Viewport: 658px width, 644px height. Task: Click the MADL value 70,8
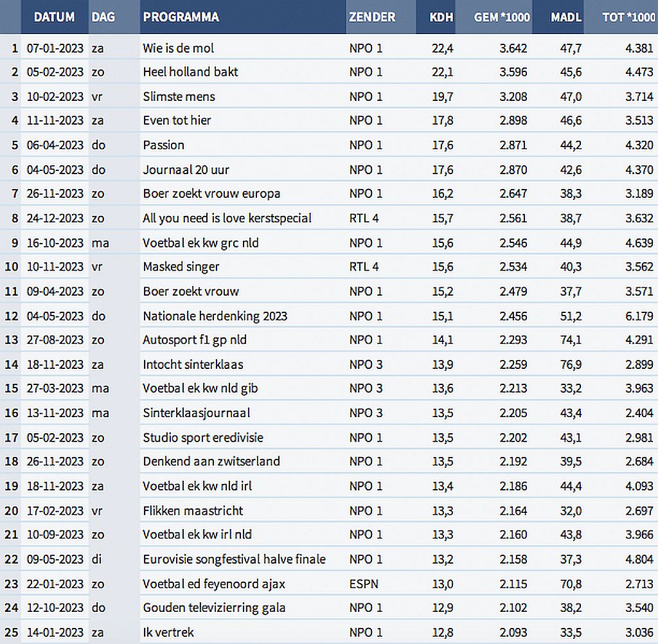point(571,584)
